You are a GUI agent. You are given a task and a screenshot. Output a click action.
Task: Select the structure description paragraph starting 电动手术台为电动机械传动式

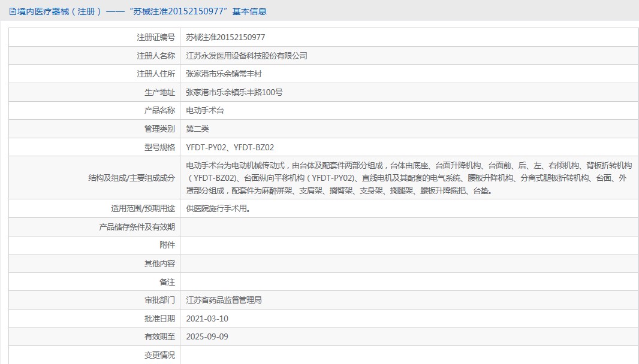[409, 178]
